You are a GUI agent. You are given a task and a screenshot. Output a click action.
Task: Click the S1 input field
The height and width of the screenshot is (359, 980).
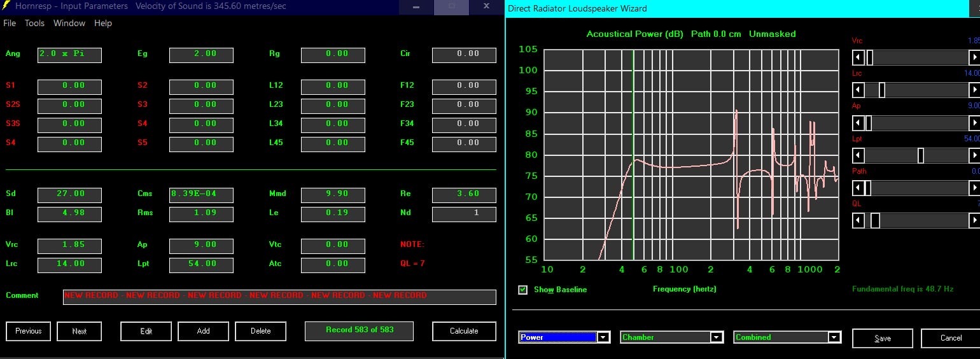point(69,87)
